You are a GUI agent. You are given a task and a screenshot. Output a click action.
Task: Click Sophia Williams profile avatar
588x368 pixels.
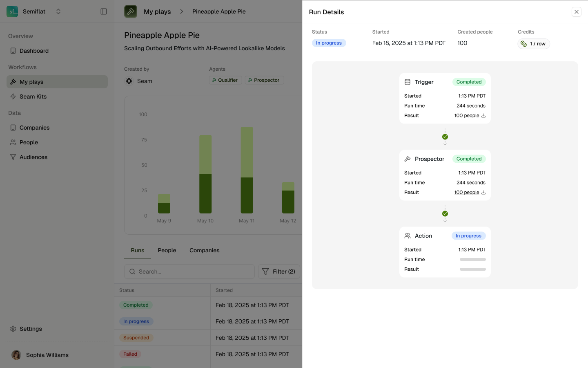click(16, 355)
